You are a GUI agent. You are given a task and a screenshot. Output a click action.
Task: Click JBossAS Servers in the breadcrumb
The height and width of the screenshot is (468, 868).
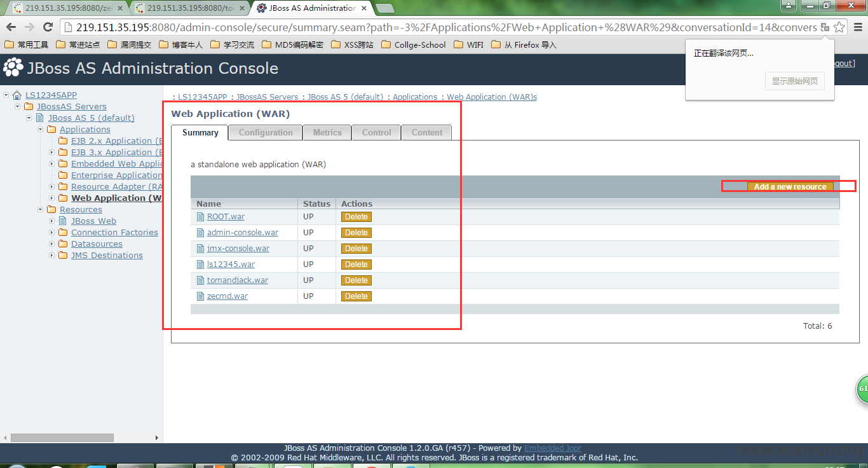[x=267, y=97]
